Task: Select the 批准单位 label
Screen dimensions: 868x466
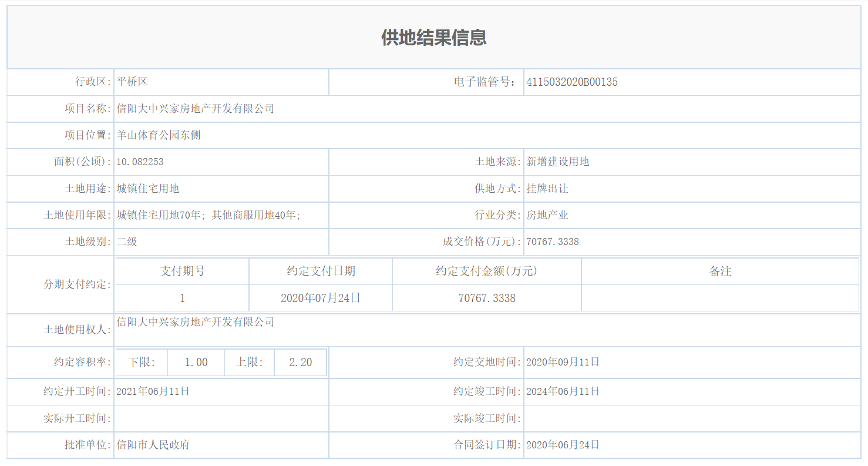Action: click(88, 445)
